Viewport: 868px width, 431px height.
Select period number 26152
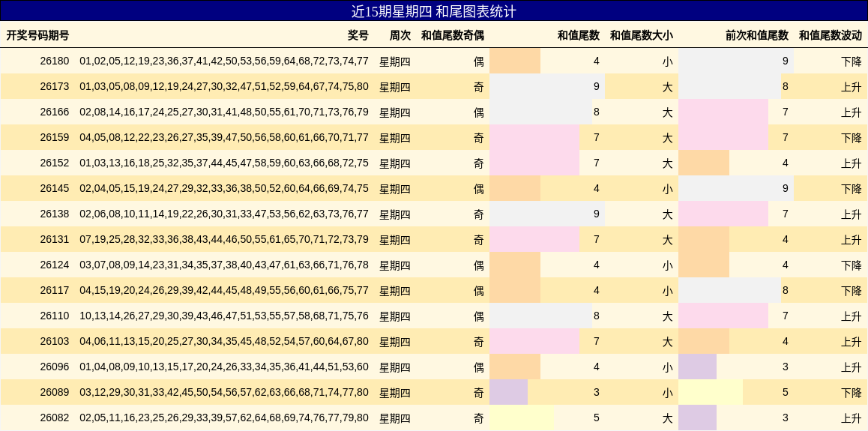click(54, 163)
